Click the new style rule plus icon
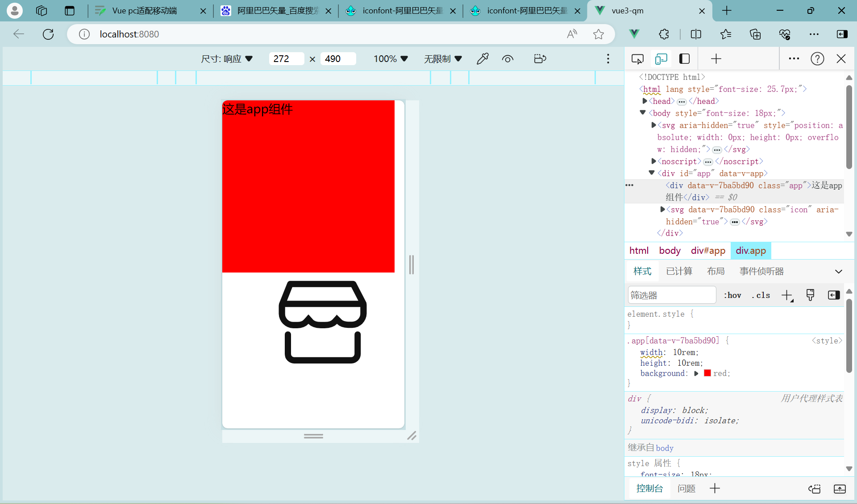857x504 pixels. point(786,295)
